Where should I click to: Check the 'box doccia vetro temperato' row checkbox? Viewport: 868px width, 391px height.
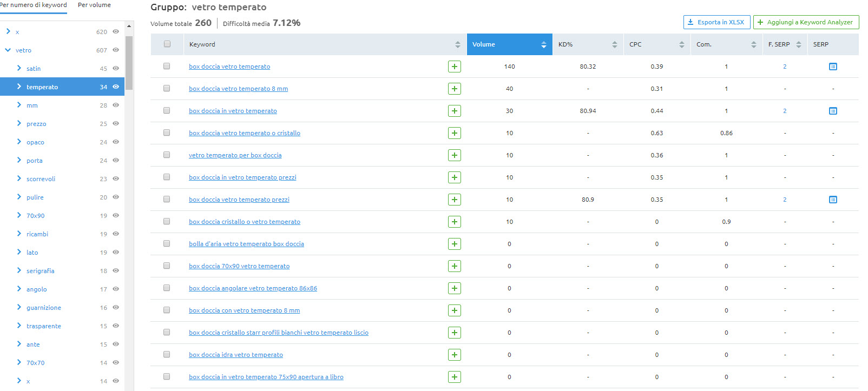point(167,66)
